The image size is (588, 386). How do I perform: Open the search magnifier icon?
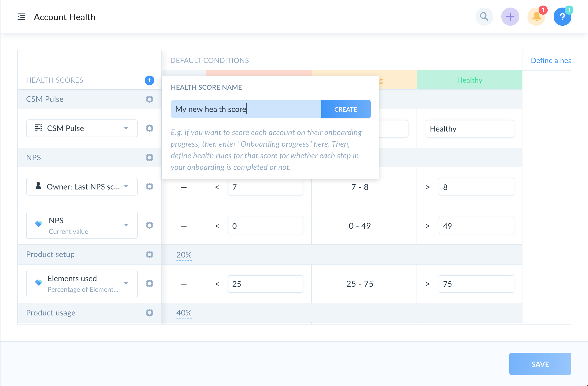484,17
